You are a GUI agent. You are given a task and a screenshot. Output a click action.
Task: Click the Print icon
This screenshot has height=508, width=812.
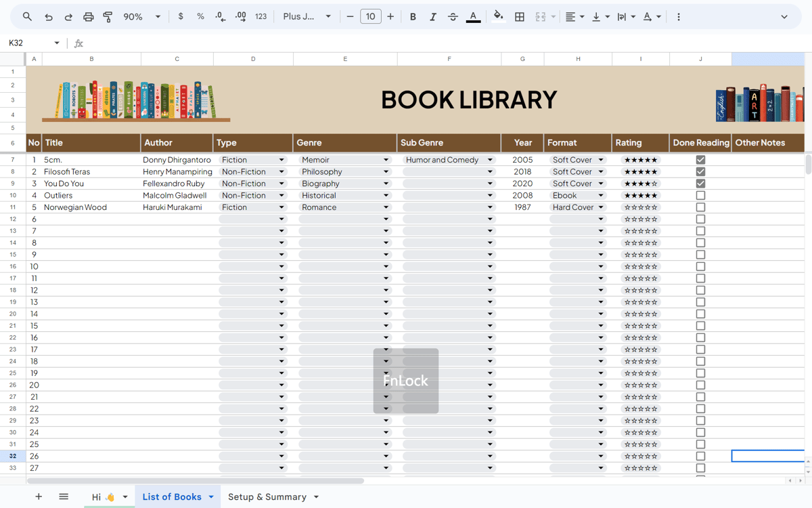(89, 17)
